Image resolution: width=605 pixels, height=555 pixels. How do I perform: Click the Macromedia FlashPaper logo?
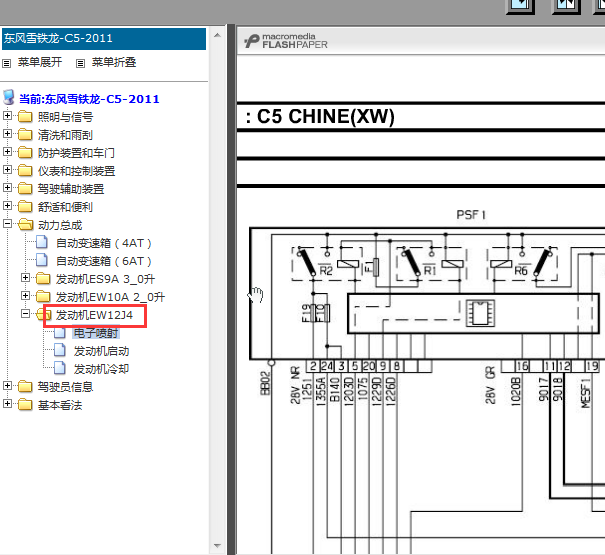pyautogui.click(x=286, y=41)
